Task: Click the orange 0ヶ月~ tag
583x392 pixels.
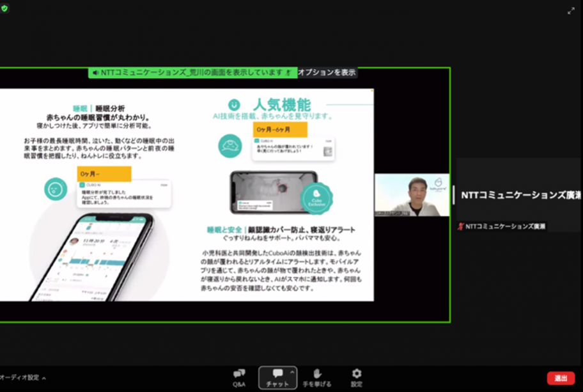Action: tap(104, 174)
